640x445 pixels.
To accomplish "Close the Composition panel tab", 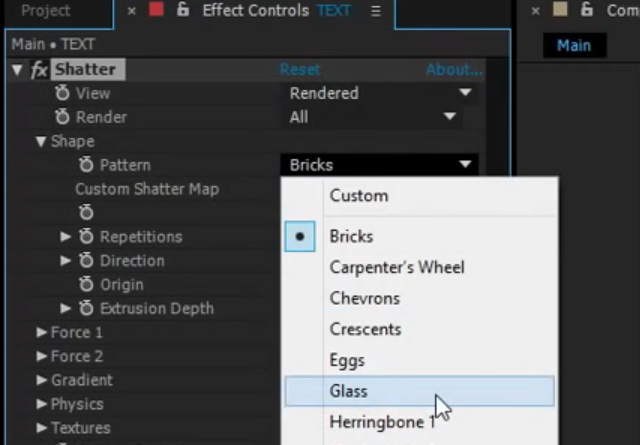I will 536,11.
